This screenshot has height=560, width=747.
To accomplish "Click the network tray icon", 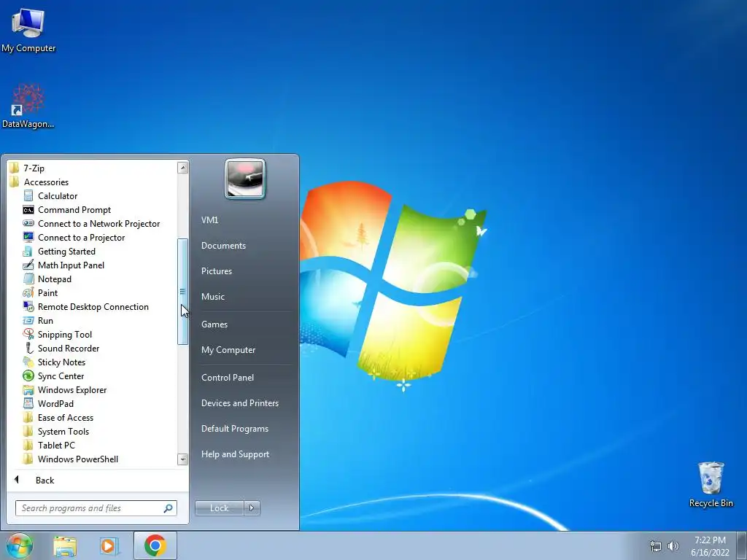I will coord(656,545).
